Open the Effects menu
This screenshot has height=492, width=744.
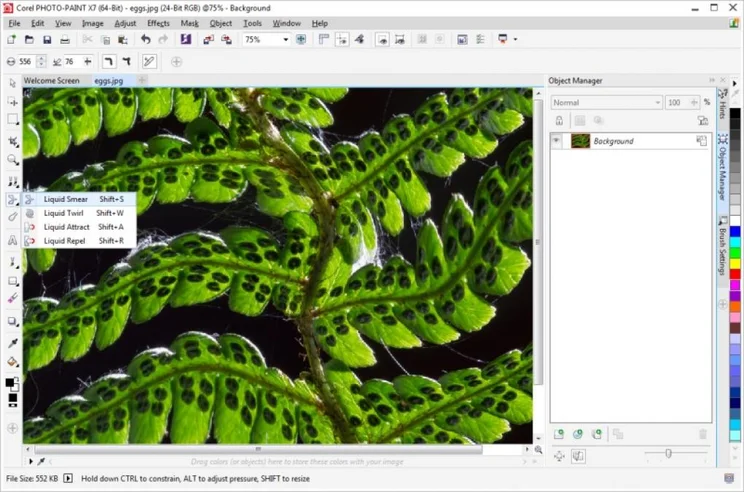[158, 23]
